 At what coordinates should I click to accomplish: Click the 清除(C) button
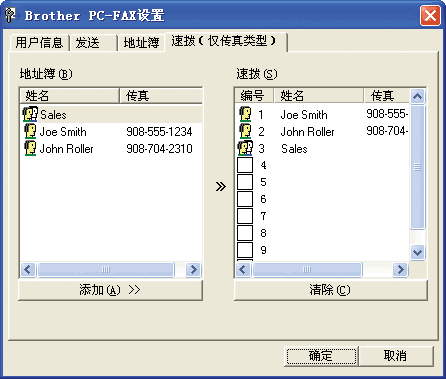tap(330, 290)
